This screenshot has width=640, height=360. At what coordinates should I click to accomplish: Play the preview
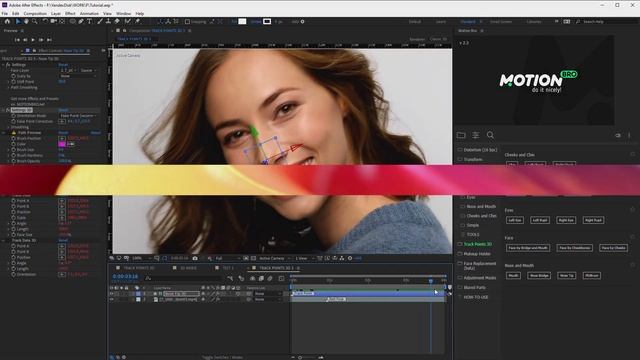pos(33,40)
